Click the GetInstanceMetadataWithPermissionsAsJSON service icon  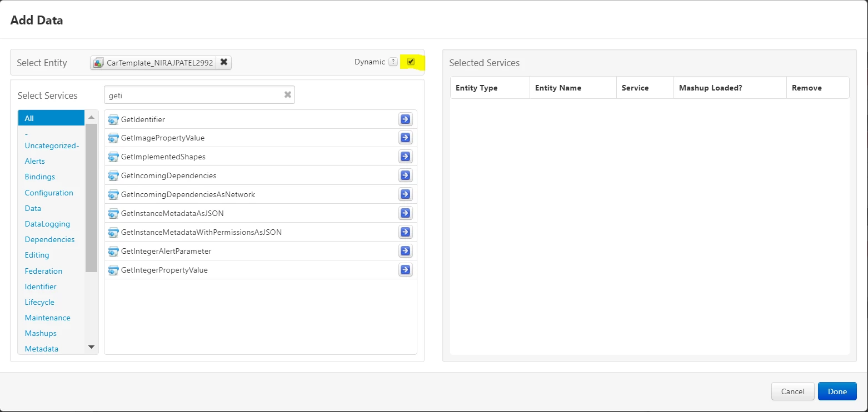[113, 232]
